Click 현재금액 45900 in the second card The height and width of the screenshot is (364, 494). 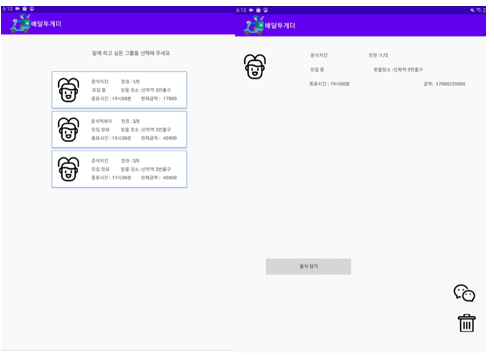159,138
